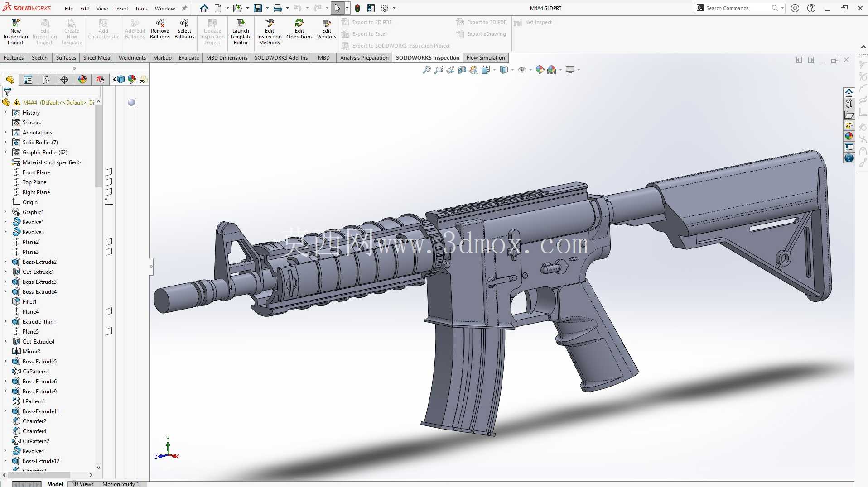Click the Previous View icon
The width and height of the screenshot is (868, 487).
(450, 70)
